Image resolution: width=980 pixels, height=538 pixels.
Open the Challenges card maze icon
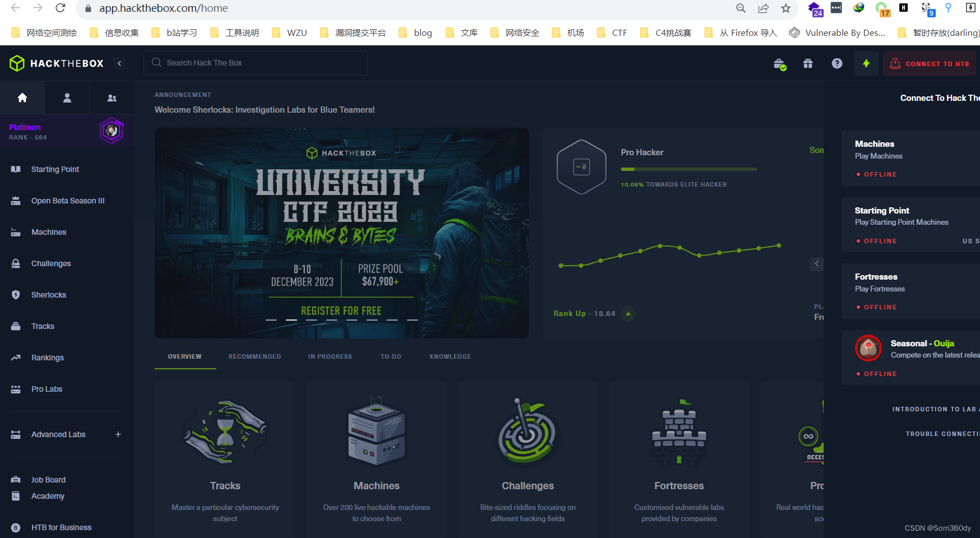[528, 432]
